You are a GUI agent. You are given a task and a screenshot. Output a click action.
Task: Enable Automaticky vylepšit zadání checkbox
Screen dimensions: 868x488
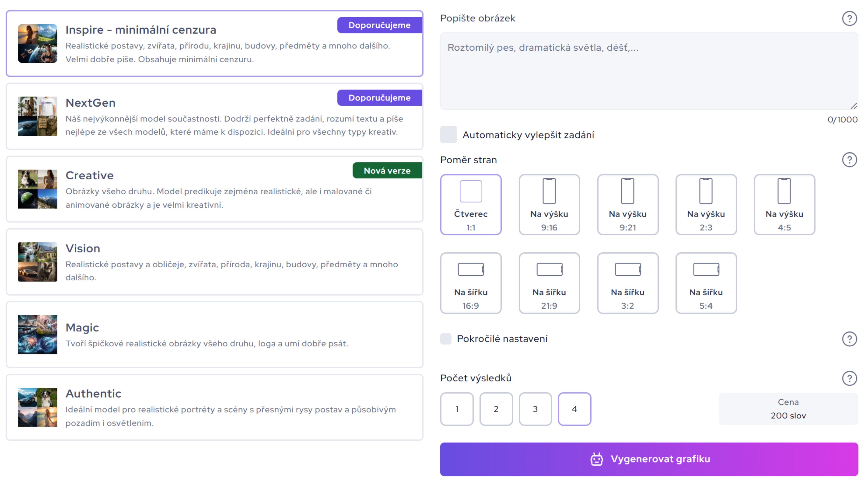point(448,135)
